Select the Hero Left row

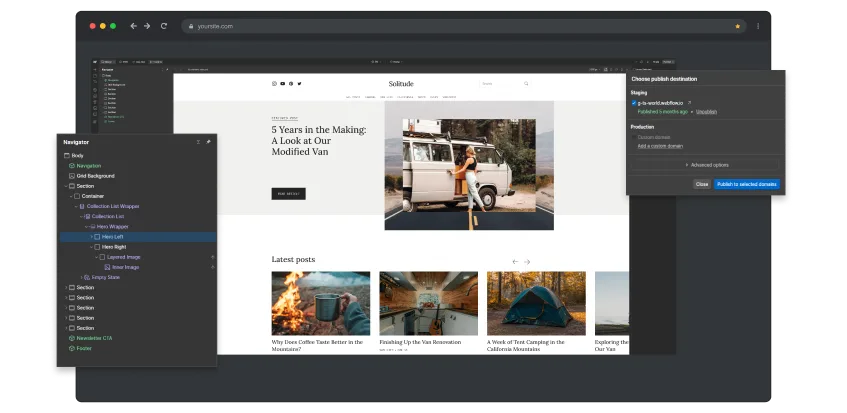click(138, 237)
